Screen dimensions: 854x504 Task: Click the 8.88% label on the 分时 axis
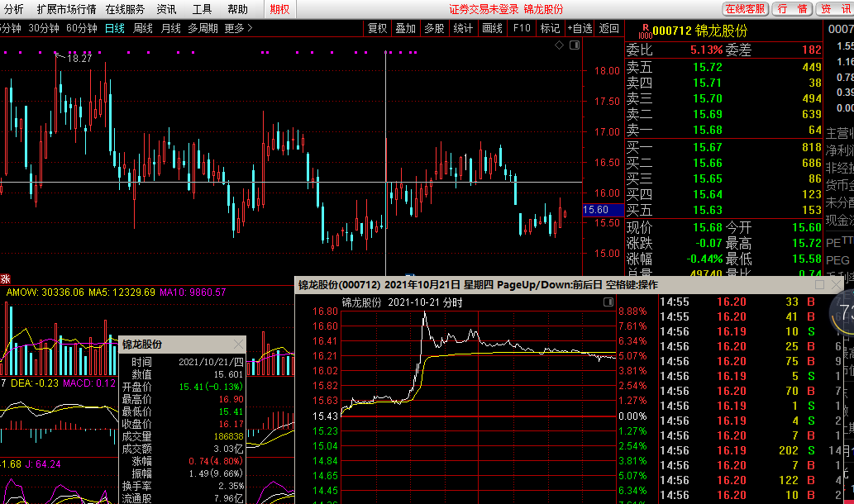[x=633, y=311]
